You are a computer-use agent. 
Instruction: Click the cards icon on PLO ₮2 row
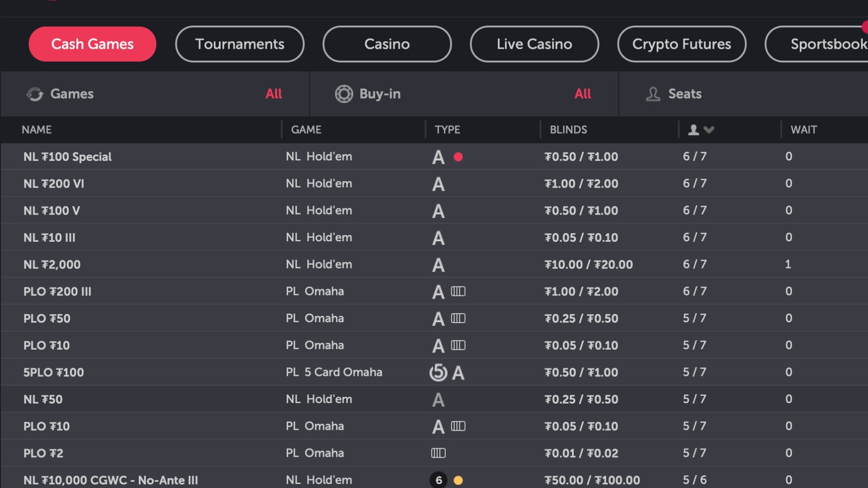click(x=438, y=453)
